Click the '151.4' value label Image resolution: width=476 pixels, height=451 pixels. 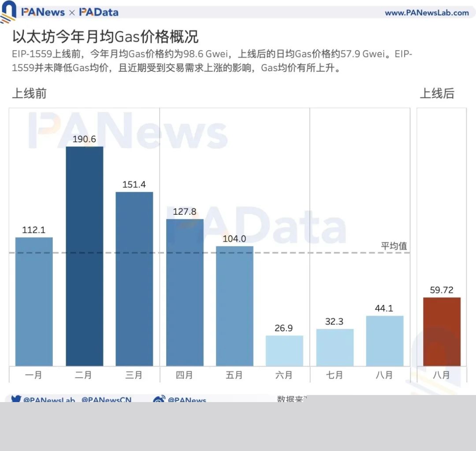(134, 184)
